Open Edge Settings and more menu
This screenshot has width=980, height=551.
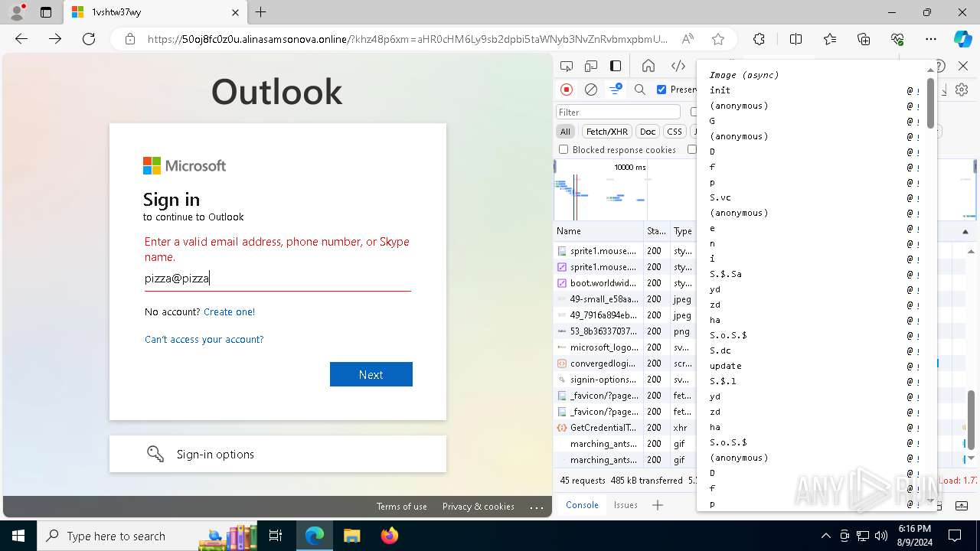pos(931,39)
